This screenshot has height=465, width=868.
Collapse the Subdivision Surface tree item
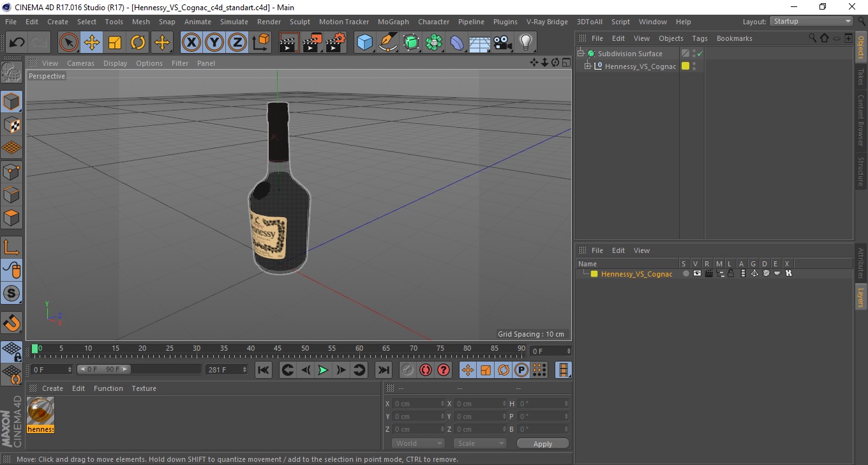[581, 54]
